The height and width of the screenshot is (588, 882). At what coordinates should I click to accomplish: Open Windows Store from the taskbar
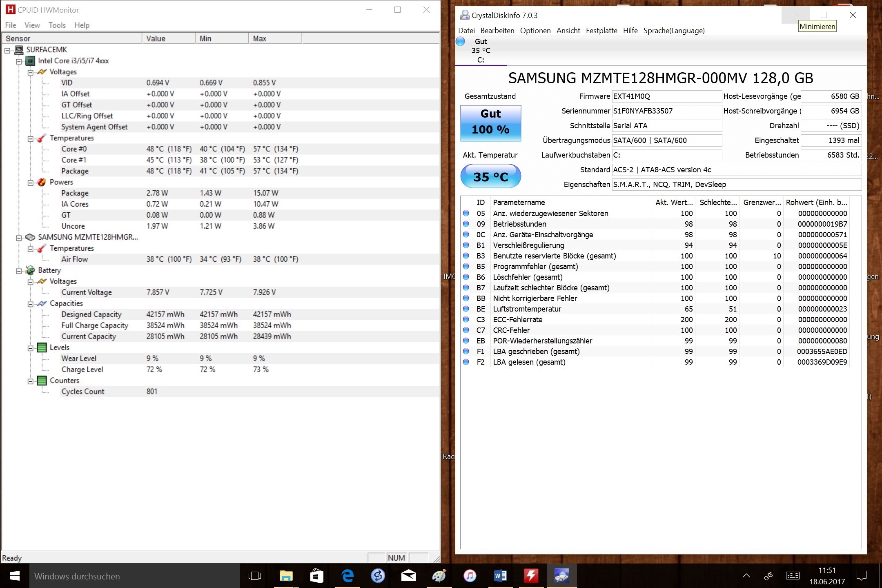tap(316, 576)
